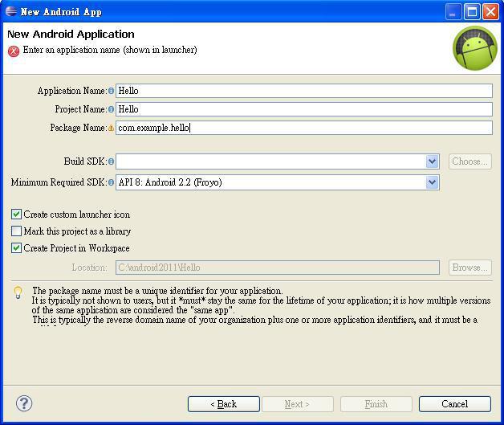This screenshot has height=425, width=504.
Task: Click the Android robot logo
Action: tap(475, 48)
